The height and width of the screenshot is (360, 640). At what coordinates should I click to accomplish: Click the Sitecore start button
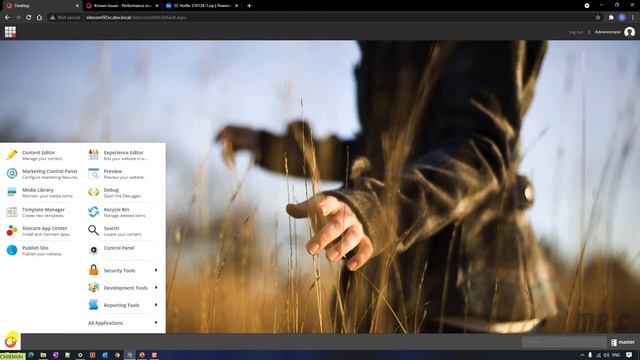[11, 341]
